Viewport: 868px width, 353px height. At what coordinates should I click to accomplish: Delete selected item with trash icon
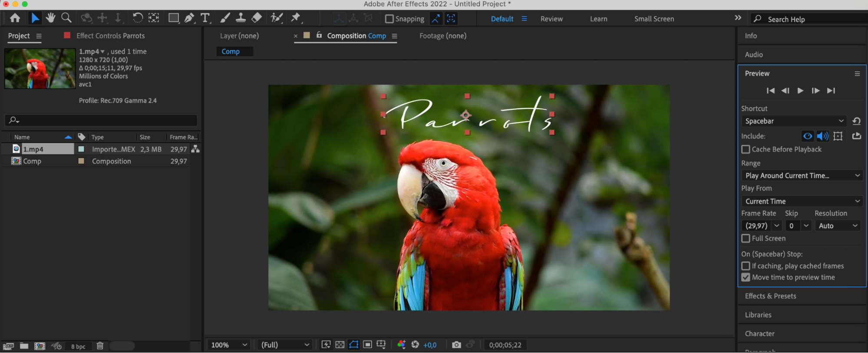pos(100,346)
